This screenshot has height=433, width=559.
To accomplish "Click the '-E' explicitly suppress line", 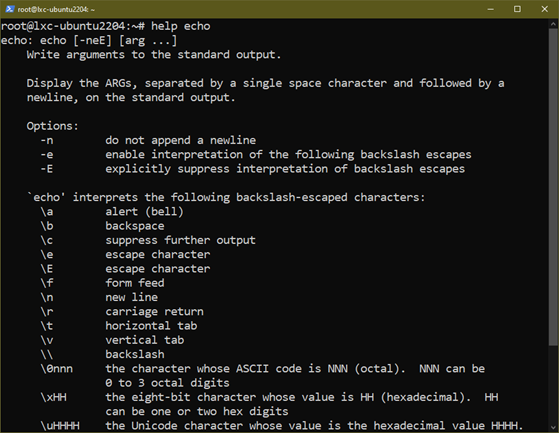I will [252, 169].
